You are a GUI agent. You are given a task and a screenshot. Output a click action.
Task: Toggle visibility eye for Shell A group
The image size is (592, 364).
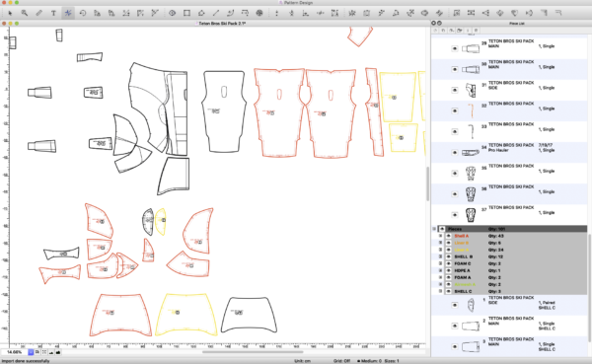(449, 236)
